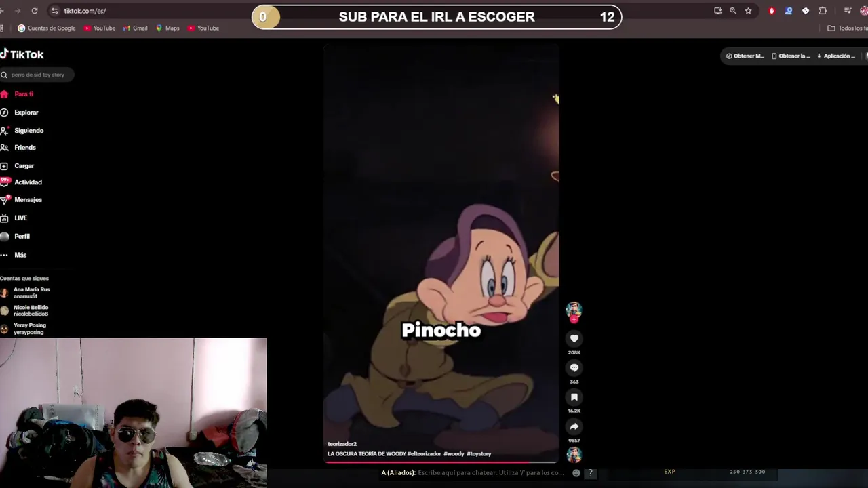Viewport: 868px width, 488px height.
Task: Save the video with bookmark icon
Action: coord(574,397)
